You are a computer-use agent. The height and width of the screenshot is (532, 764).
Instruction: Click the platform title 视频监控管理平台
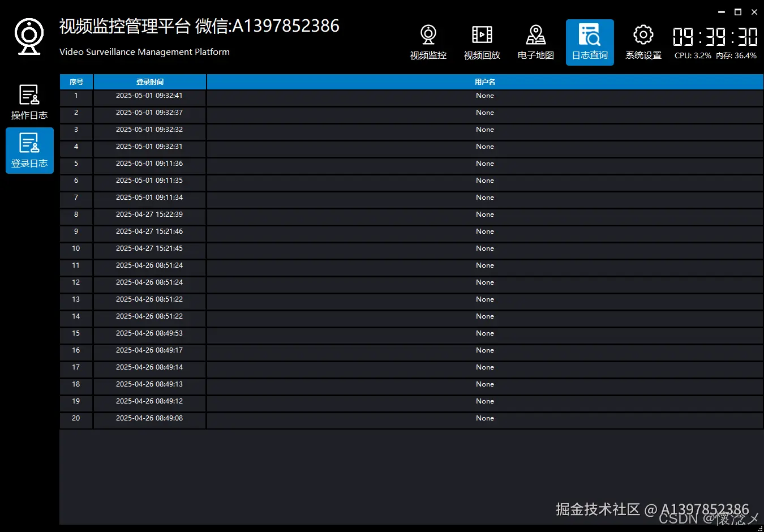tap(125, 26)
